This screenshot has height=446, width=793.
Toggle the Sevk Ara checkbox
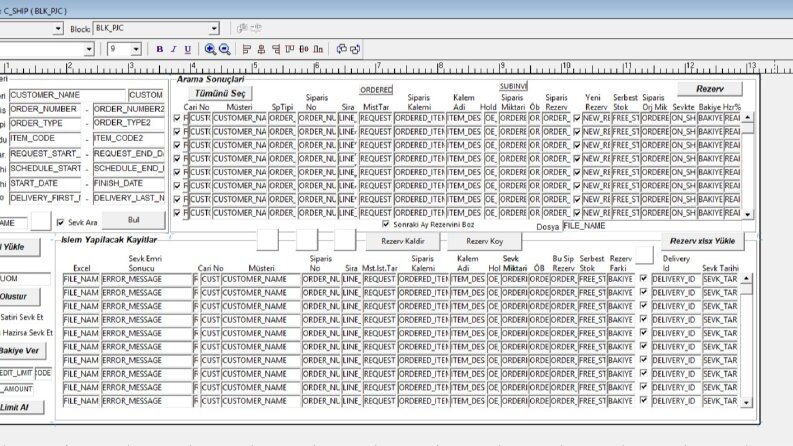[61, 222]
